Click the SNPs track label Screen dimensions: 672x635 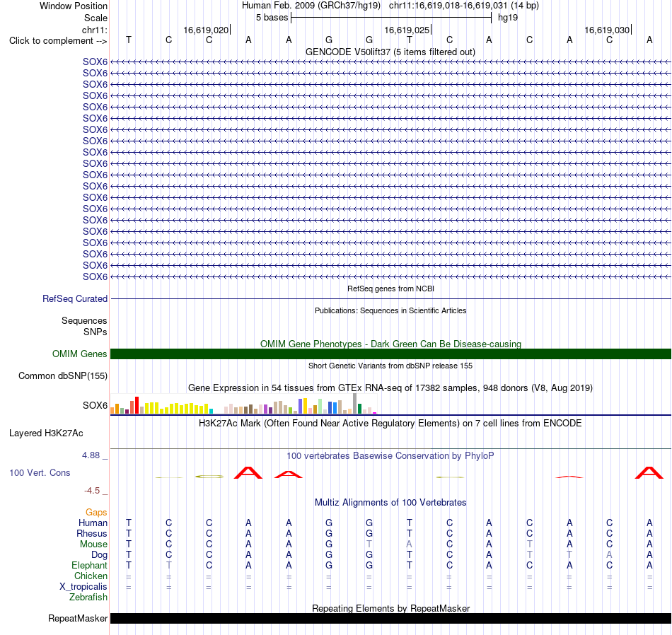(x=95, y=332)
